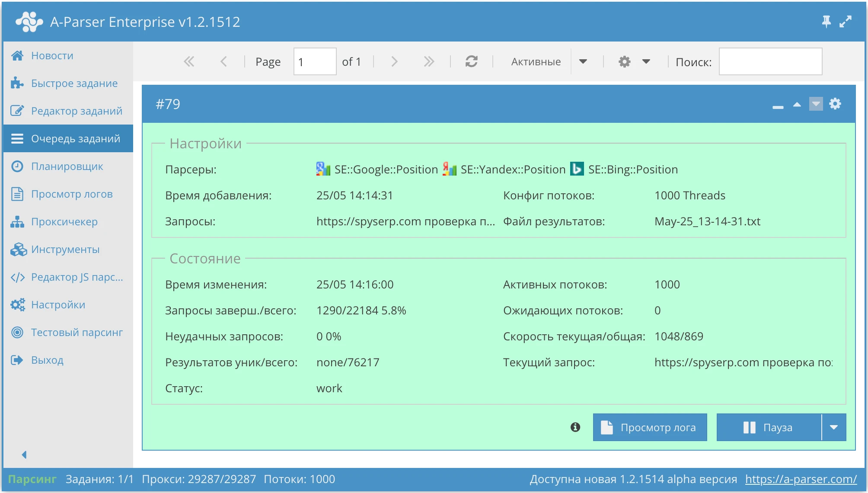Click the SE::Yandex::Position parser icon

point(450,169)
